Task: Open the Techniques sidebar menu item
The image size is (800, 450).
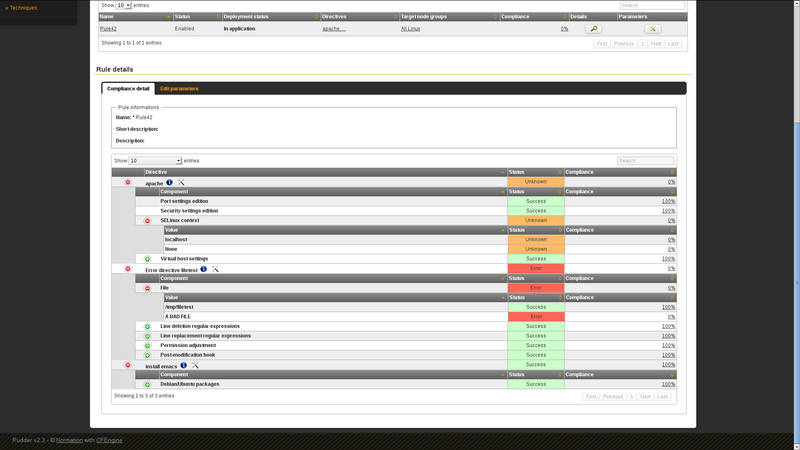Action: coord(23,8)
